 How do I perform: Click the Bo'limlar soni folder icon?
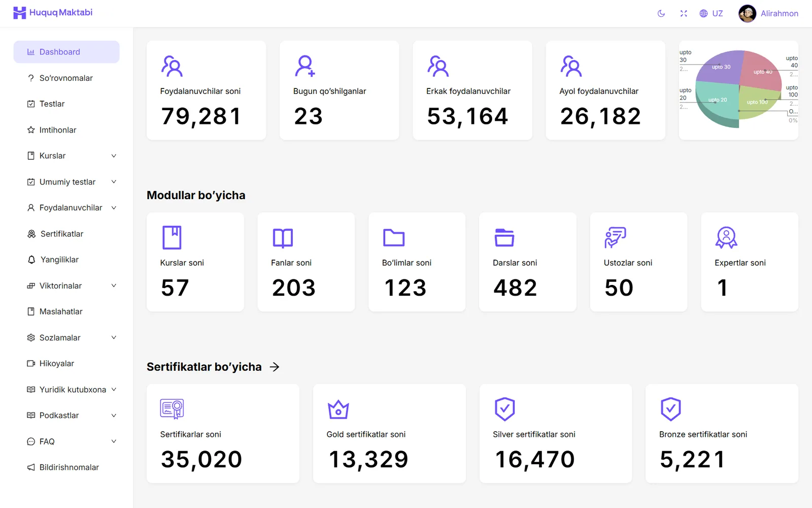pyautogui.click(x=394, y=237)
